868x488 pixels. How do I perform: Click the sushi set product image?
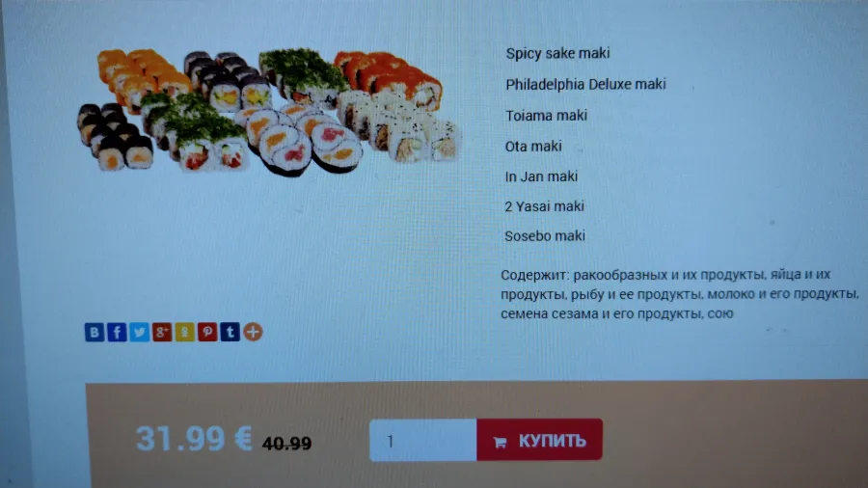(268, 112)
